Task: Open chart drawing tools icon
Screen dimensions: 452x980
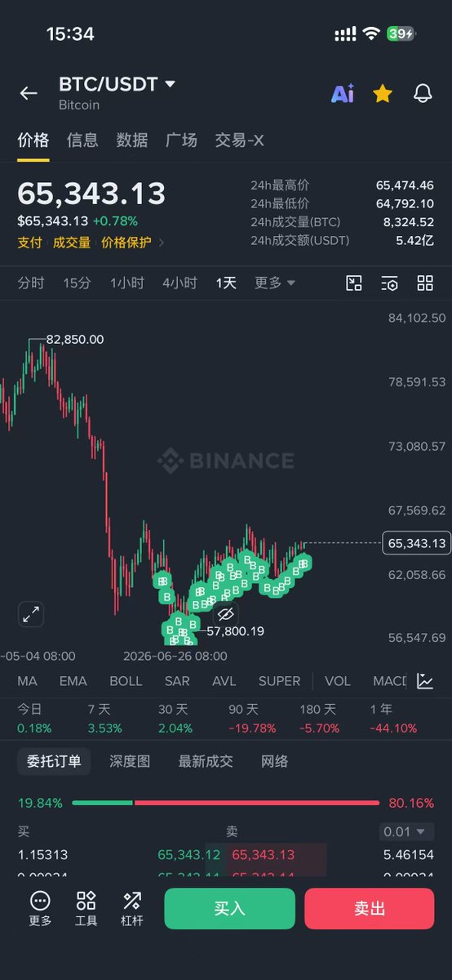Action: point(354,283)
